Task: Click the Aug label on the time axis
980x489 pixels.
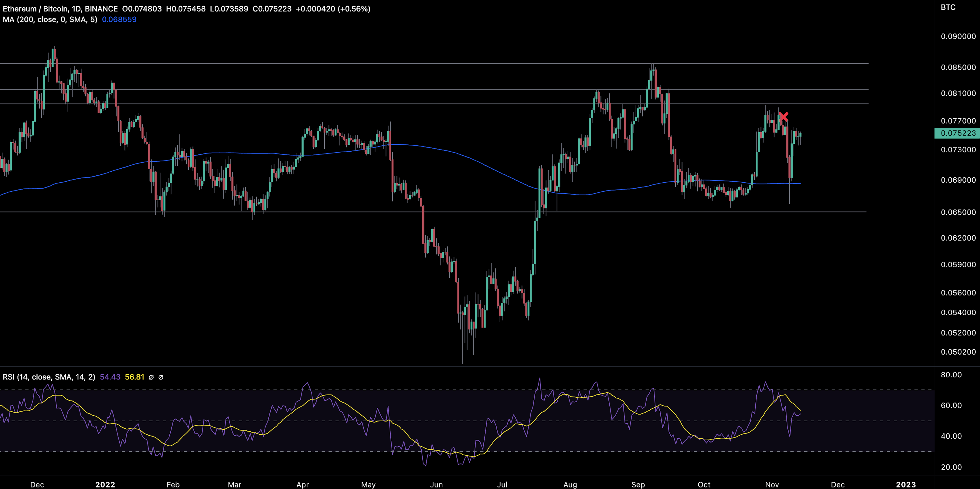Action: 570,484
